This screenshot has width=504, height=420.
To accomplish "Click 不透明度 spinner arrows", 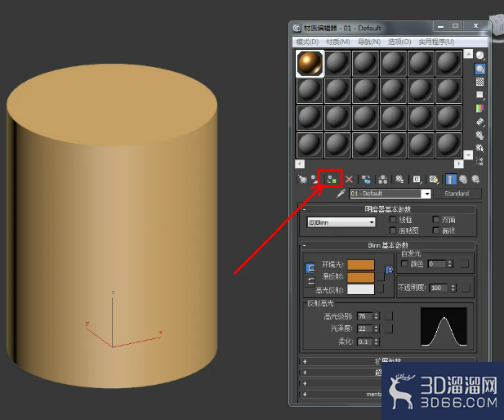I will click(453, 288).
